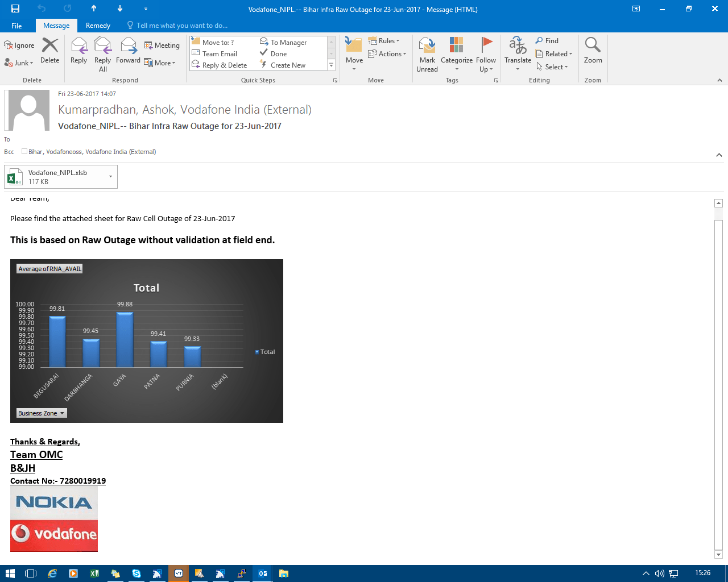
Task: Click Create New in Quick Steps
Action: coord(287,65)
